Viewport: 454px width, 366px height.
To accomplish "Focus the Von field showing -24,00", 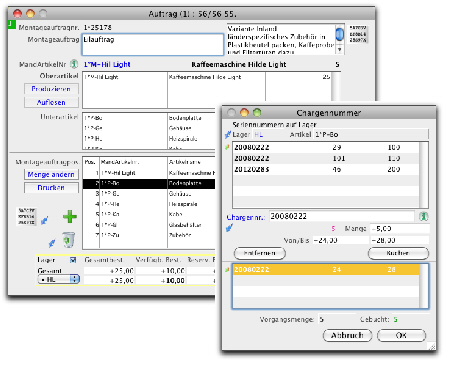I will coord(341,240).
